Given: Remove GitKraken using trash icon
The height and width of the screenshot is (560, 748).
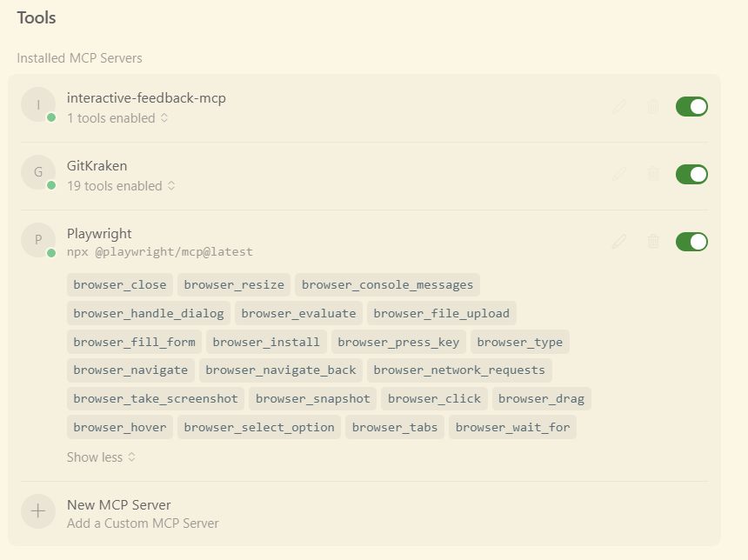Looking at the screenshot, I should [653, 174].
